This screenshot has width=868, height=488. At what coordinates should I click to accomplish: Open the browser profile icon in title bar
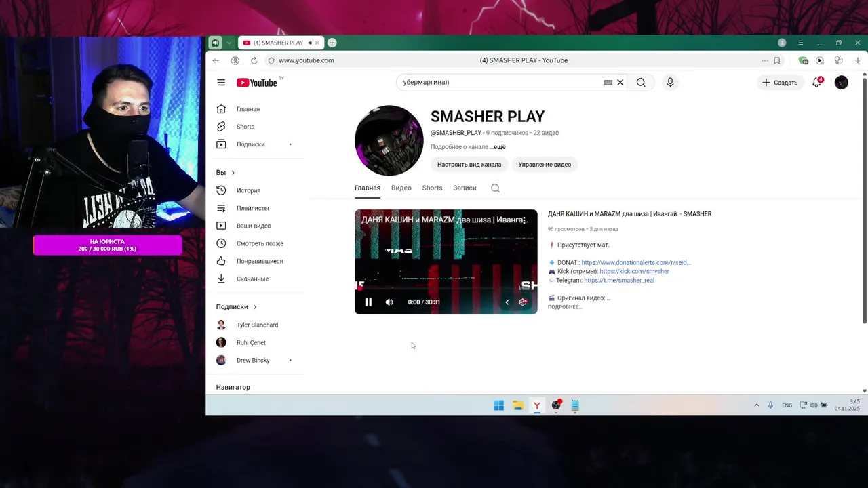click(x=782, y=43)
